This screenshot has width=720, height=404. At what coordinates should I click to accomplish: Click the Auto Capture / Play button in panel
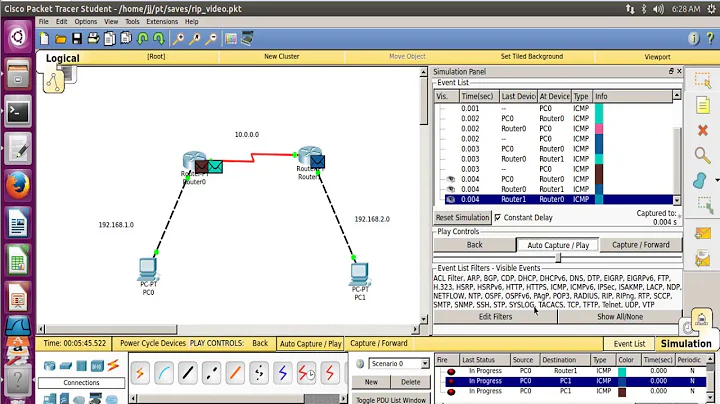[558, 245]
